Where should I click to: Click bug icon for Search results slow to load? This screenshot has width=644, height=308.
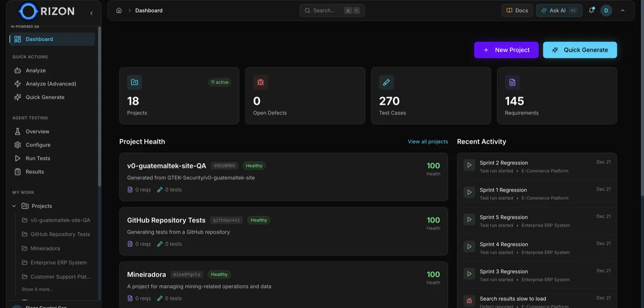pyautogui.click(x=469, y=301)
